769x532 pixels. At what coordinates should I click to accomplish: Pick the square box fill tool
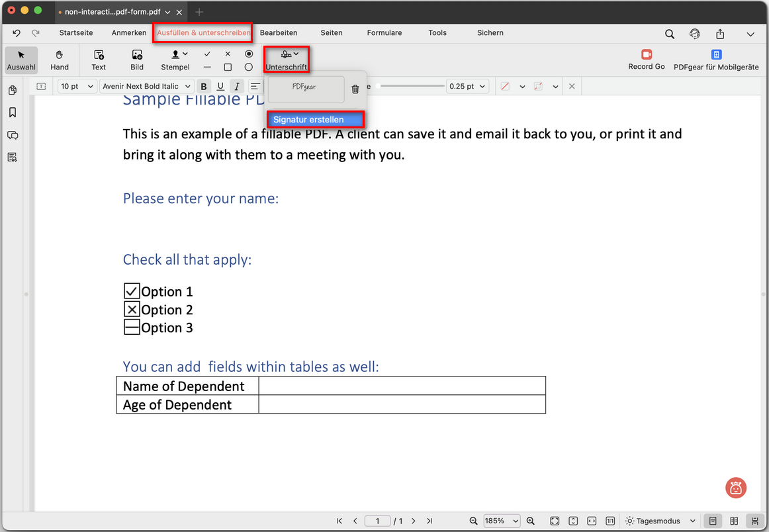coord(228,67)
